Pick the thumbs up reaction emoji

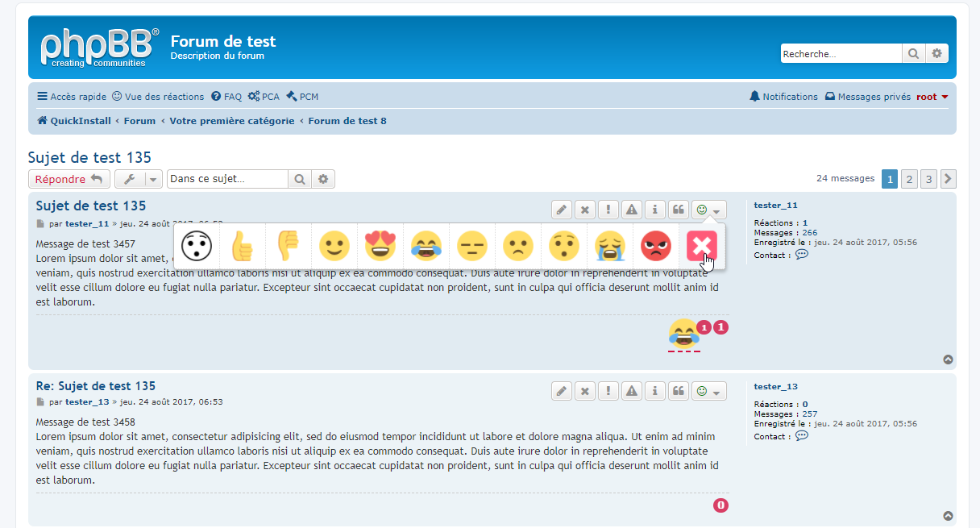(x=242, y=246)
